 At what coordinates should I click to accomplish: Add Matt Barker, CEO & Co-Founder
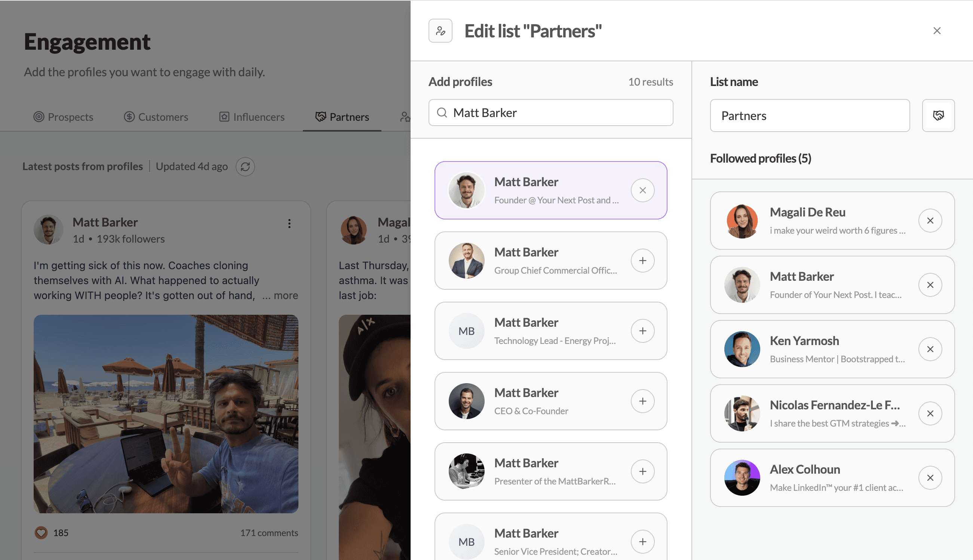tap(642, 401)
